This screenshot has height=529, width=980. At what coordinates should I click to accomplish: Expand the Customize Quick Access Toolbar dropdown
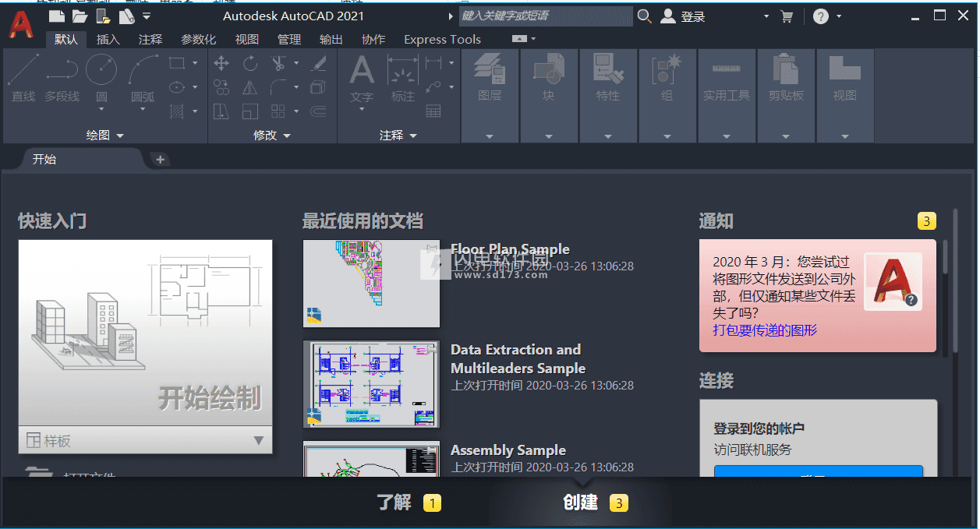tap(147, 16)
